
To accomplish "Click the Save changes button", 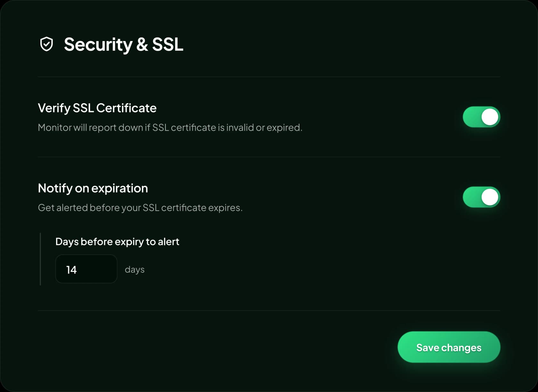I will pyautogui.click(x=449, y=347).
